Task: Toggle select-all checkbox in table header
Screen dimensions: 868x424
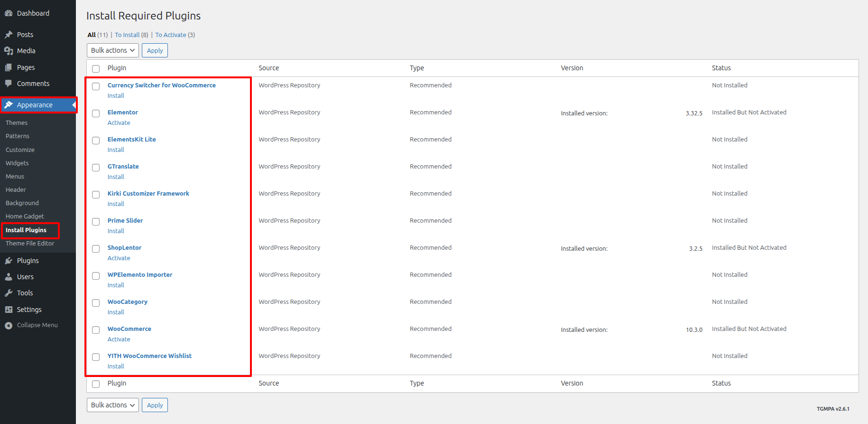Action: pyautogui.click(x=96, y=69)
